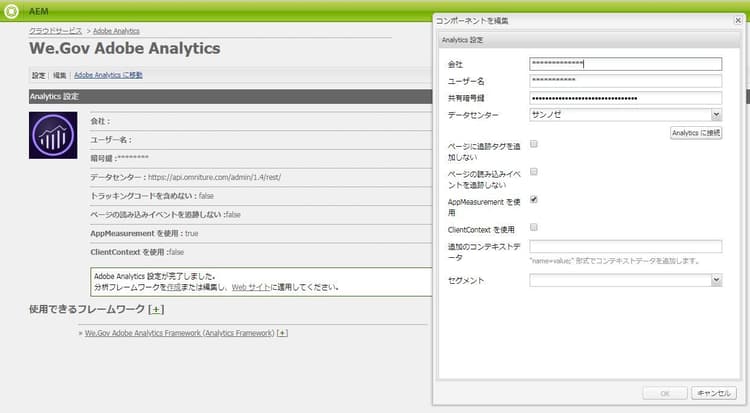Click the キャンセル button
Viewport: 750px width, 413px height.
(x=714, y=393)
